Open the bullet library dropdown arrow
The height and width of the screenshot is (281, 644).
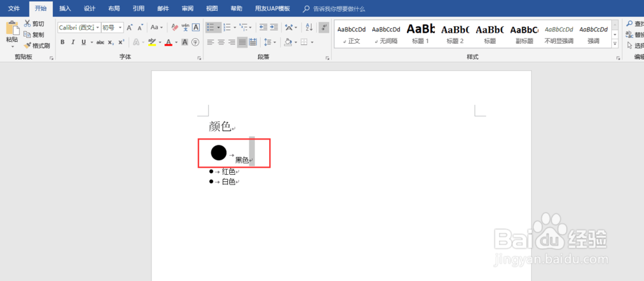218,28
